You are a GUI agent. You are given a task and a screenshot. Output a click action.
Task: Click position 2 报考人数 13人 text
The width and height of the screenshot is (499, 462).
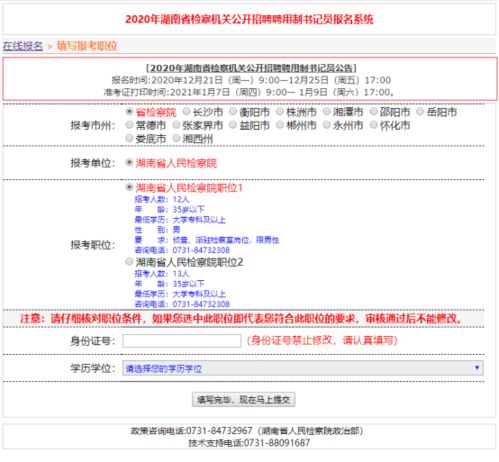click(162, 274)
